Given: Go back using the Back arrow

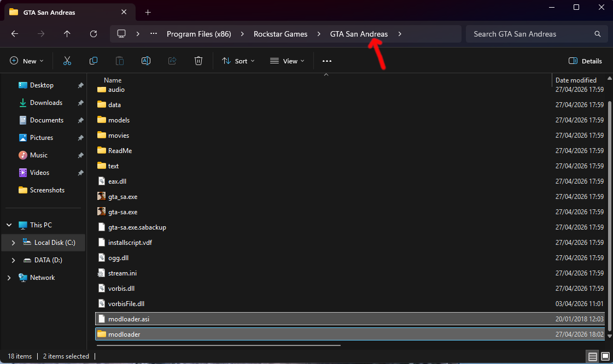Looking at the screenshot, I should point(15,34).
